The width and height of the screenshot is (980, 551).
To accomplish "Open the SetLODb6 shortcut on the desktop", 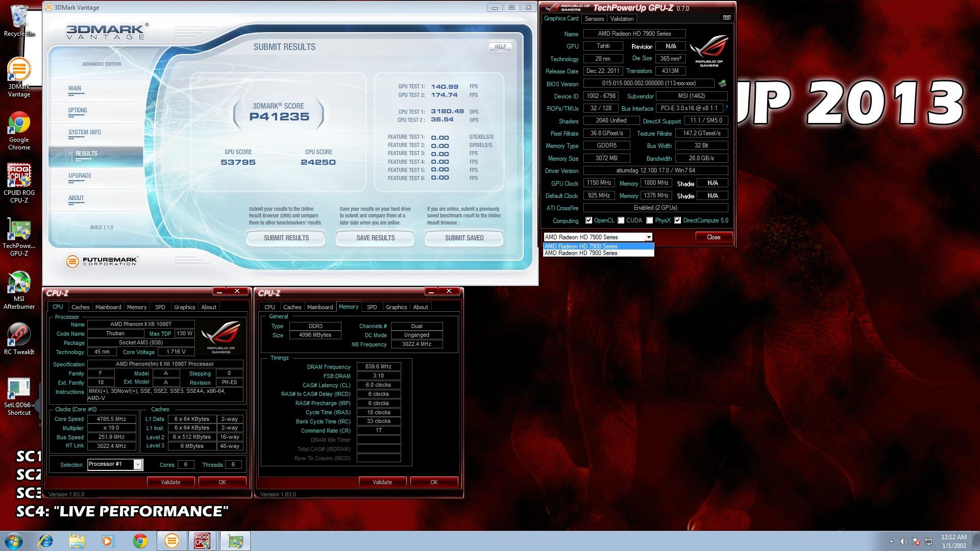I will tap(19, 396).
